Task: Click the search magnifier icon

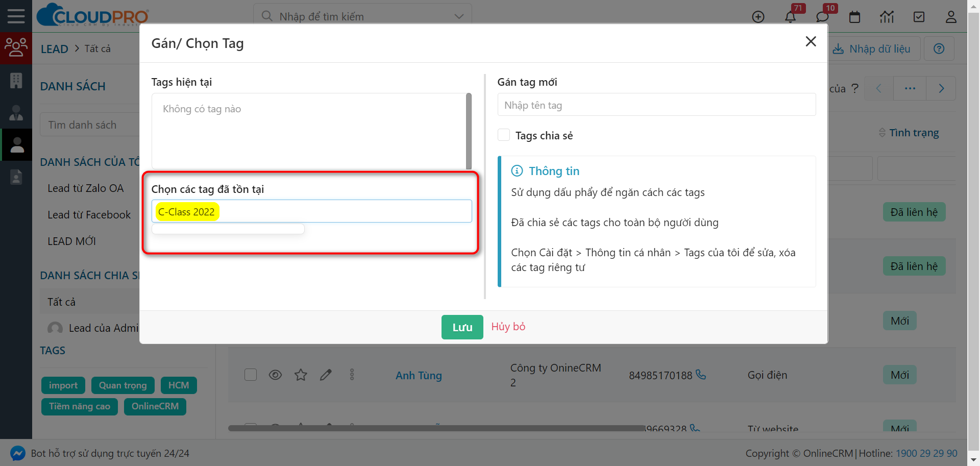Action: point(266,16)
